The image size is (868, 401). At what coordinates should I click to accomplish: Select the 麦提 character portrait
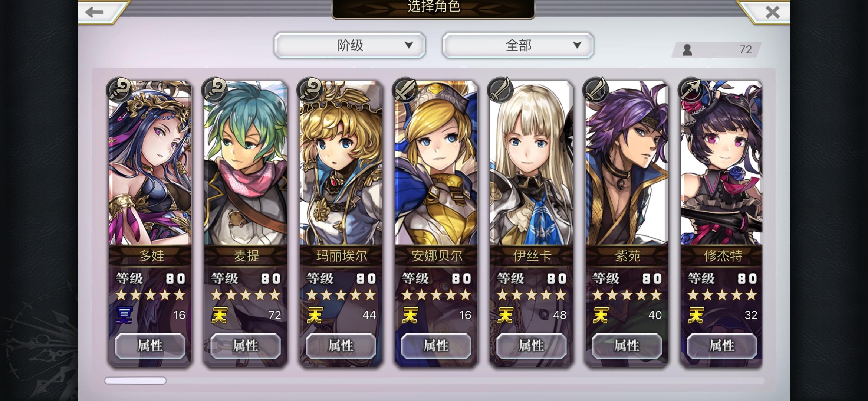[x=245, y=163]
